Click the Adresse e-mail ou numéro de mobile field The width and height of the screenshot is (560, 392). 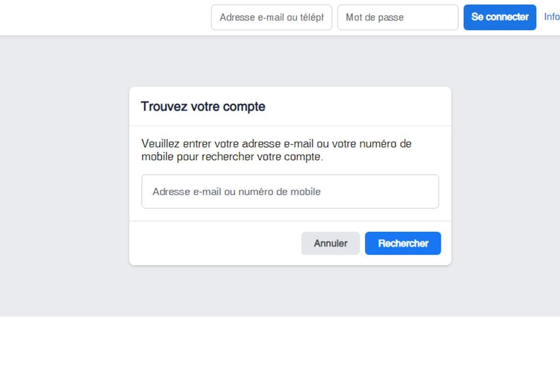click(290, 192)
